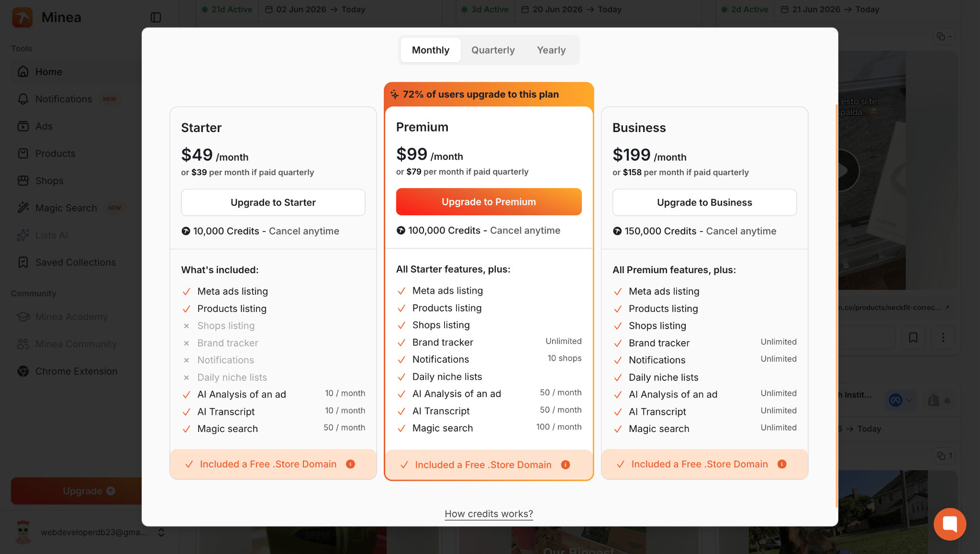This screenshot has height=554, width=980.
Task: Click the '$49 /month' Starter price
Action: point(214,155)
